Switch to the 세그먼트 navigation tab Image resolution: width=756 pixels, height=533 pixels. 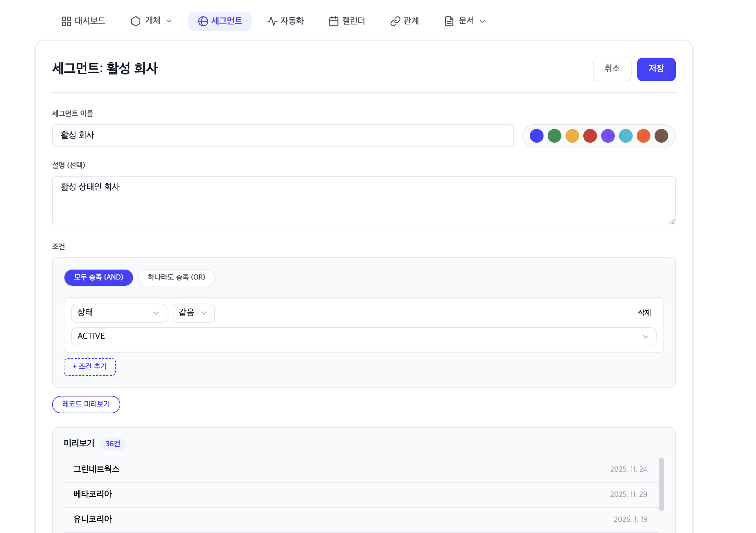220,21
